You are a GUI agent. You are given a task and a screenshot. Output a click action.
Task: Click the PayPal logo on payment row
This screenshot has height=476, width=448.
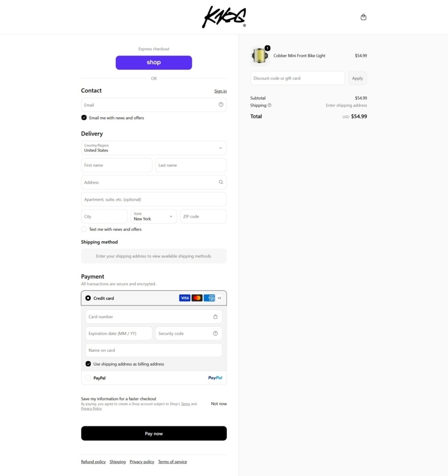click(215, 378)
